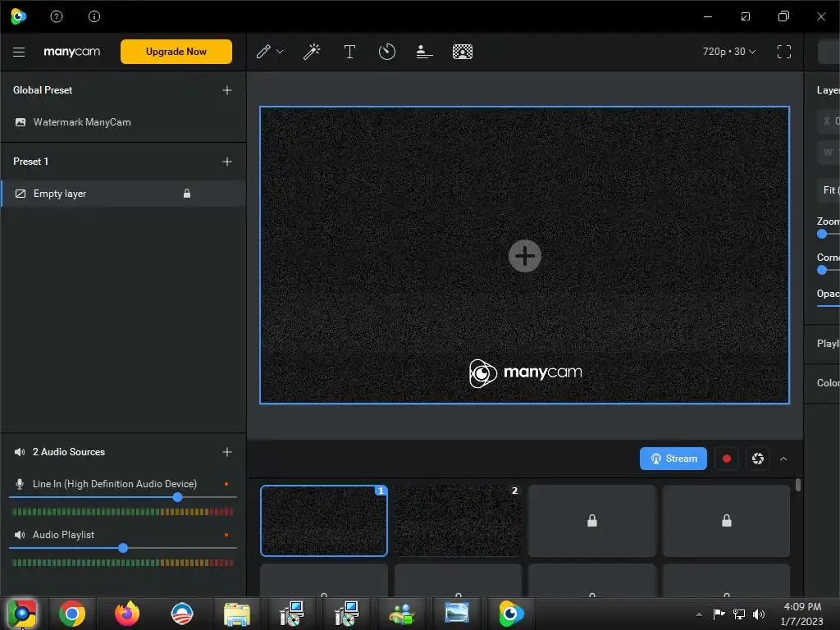The height and width of the screenshot is (630, 840).
Task: Open Firefox from the taskbar
Action: (x=127, y=614)
